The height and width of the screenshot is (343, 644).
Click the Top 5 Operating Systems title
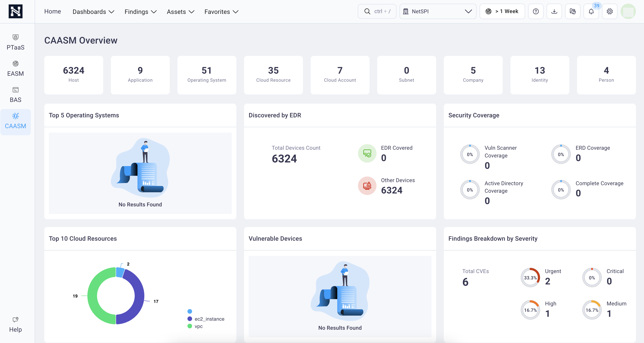(84, 115)
